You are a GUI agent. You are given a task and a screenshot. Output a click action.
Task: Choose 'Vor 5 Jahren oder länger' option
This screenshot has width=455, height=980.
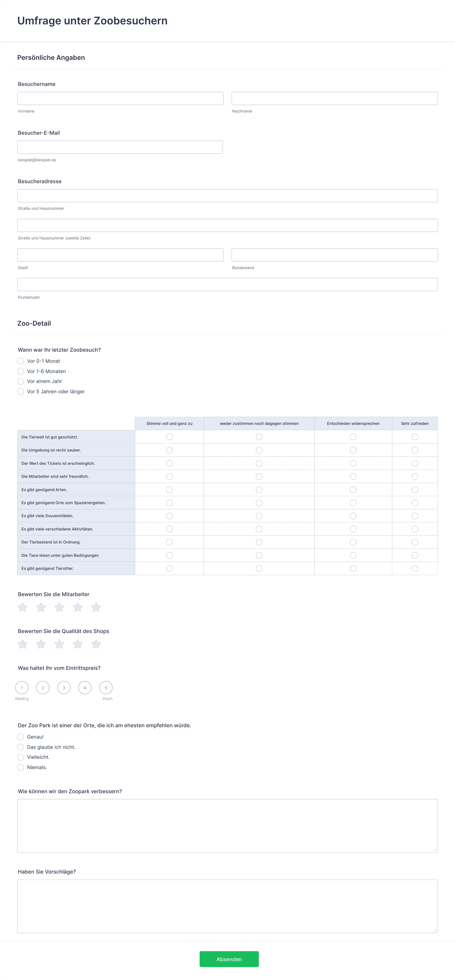tap(21, 391)
